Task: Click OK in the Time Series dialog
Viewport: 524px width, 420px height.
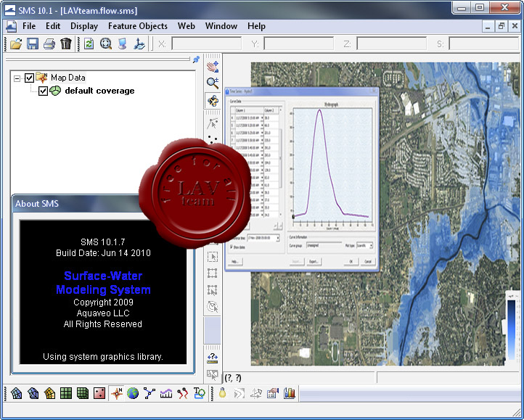Action: 351,261
